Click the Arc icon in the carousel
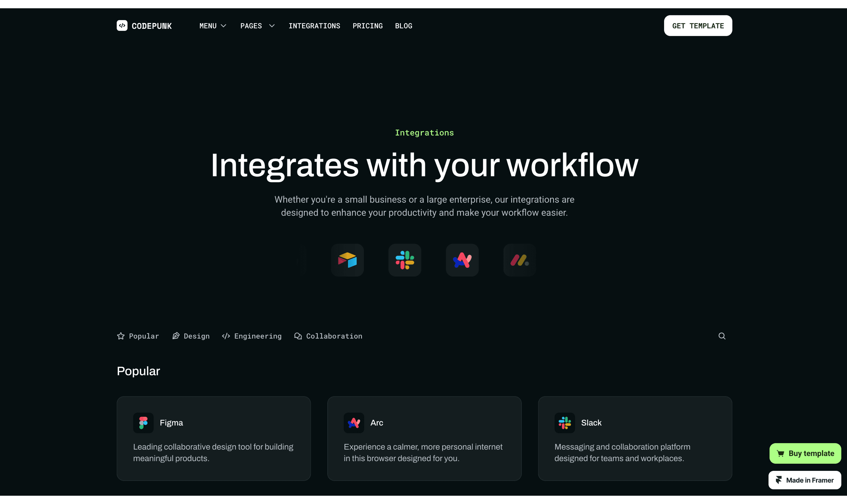 (x=462, y=260)
